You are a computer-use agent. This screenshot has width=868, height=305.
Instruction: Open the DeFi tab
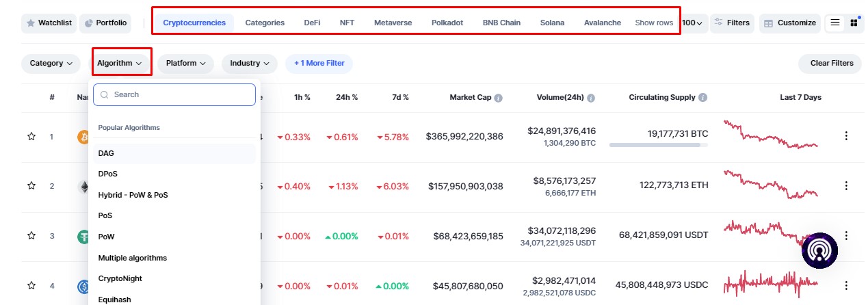pos(312,23)
